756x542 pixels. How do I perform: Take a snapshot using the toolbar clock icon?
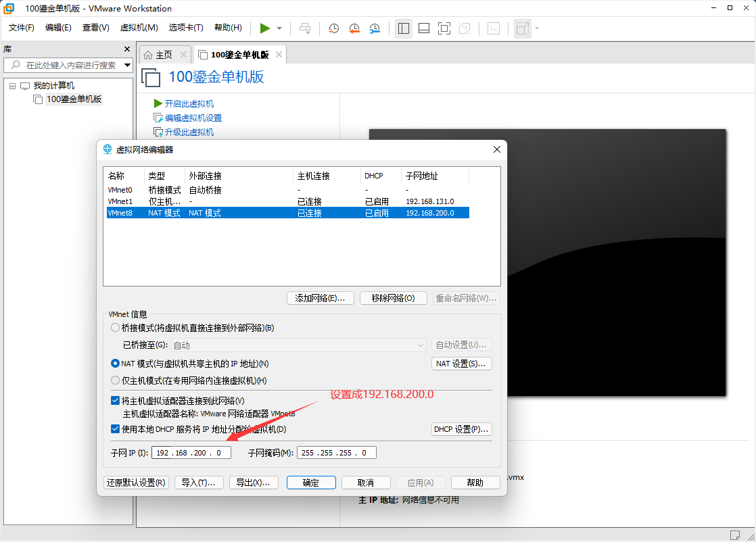pos(333,28)
